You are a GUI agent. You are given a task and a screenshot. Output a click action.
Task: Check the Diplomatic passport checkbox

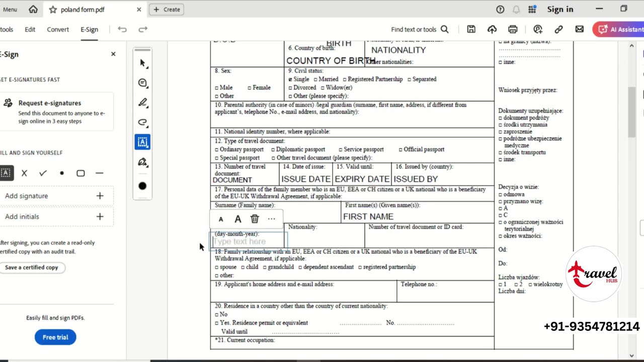(273, 150)
